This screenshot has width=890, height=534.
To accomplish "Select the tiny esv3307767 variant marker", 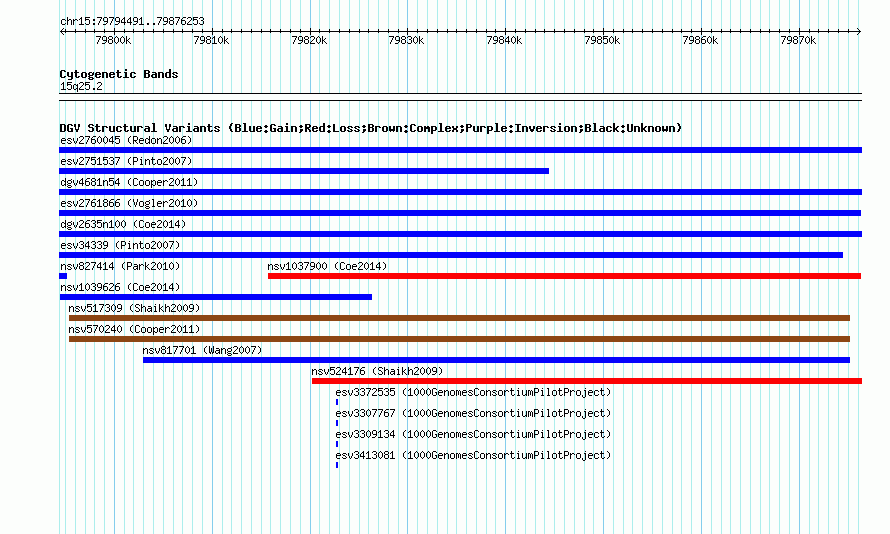I will point(337,423).
